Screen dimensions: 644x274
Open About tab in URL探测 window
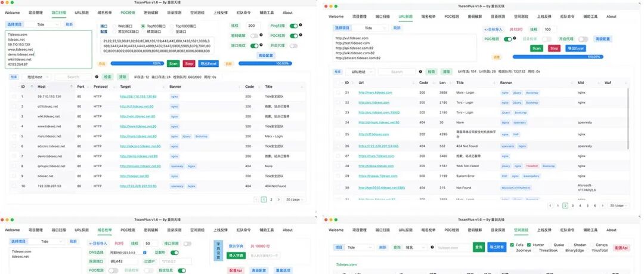(x=611, y=17)
